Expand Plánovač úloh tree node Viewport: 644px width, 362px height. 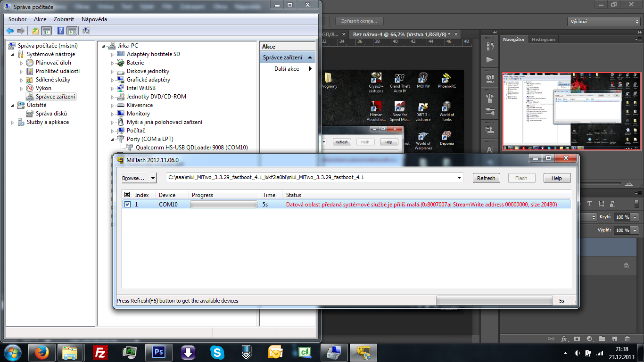pyautogui.click(x=21, y=63)
